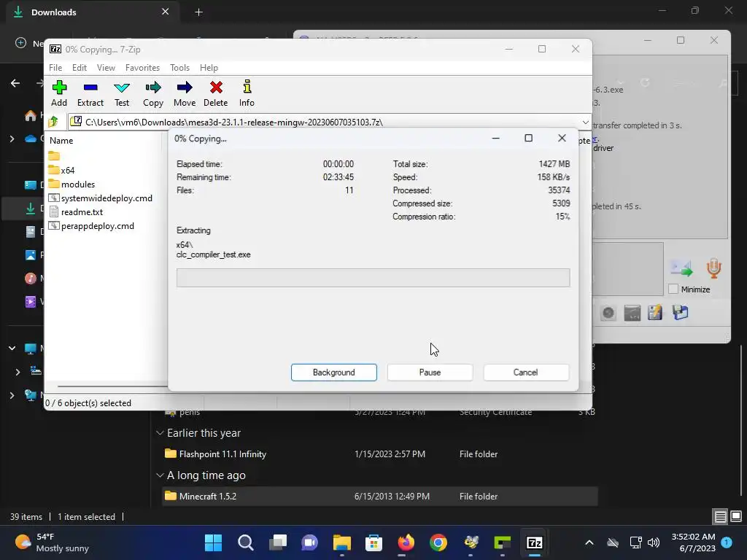Click the round gray record icon in background window
The height and width of the screenshot is (560, 747).
pyautogui.click(x=608, y=313)
